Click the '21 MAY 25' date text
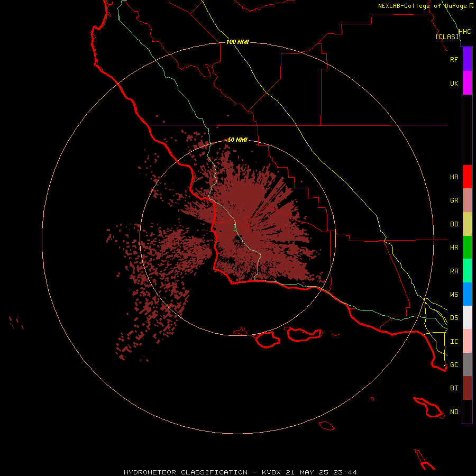 (x=307, y=472)
